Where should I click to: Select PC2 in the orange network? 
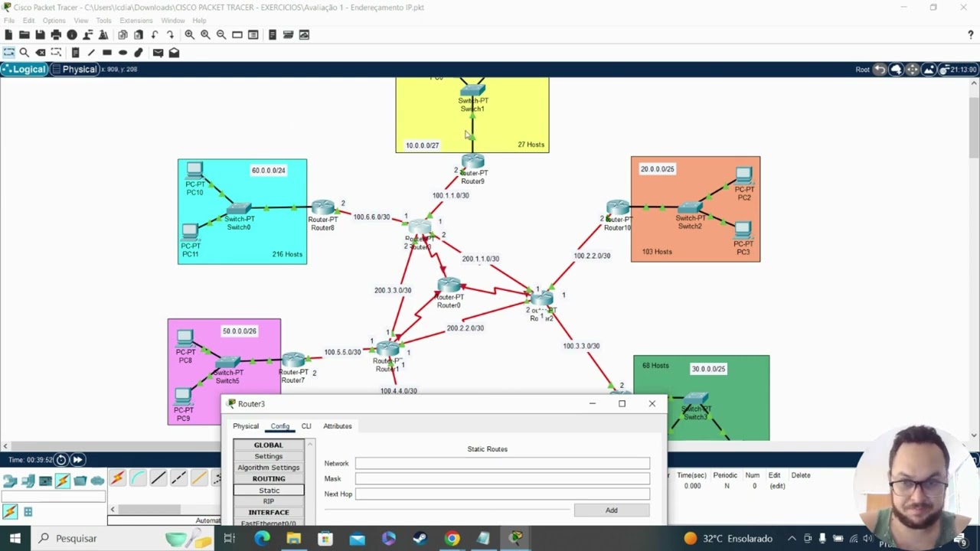[743, 177]
